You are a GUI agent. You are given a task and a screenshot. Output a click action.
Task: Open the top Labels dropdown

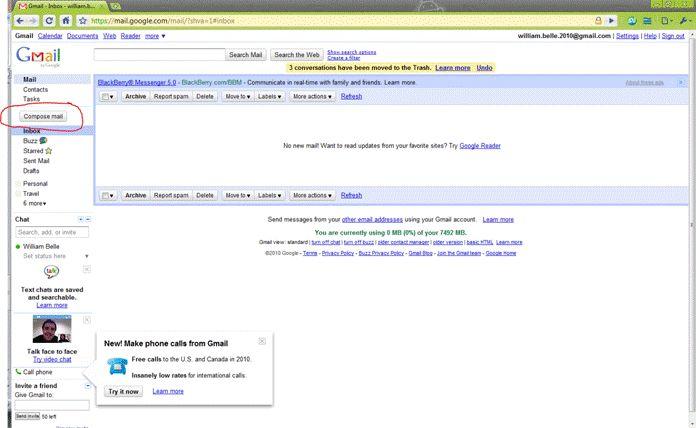click(269, 97)
